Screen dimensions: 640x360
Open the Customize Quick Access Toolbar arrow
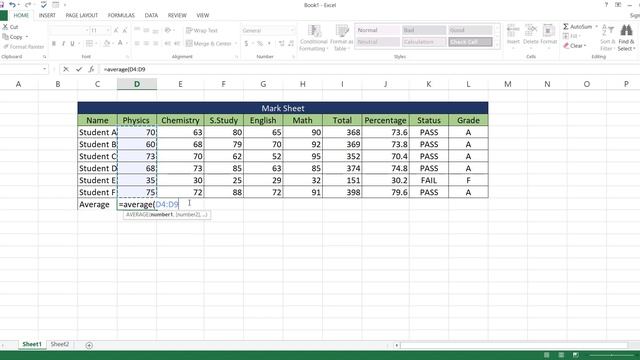65,5
